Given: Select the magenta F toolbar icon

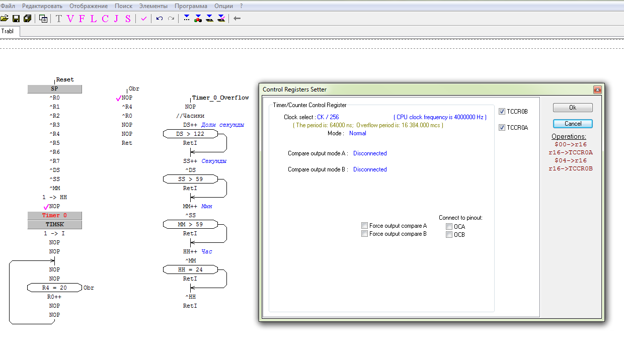Looking at the screenshot, I should (82, 19).
